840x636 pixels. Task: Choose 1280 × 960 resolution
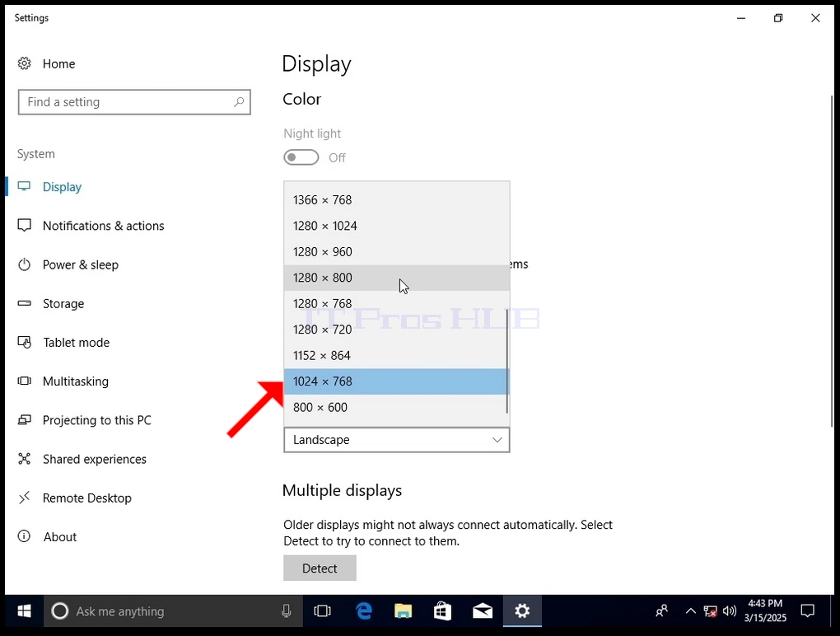pyautogui.click(x=396, y=252)
